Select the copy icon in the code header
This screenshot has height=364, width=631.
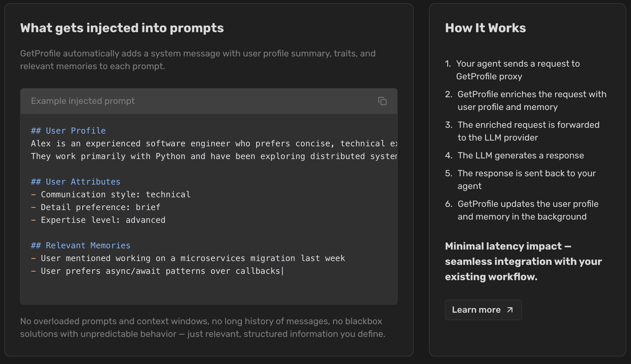tap(382, 101)
